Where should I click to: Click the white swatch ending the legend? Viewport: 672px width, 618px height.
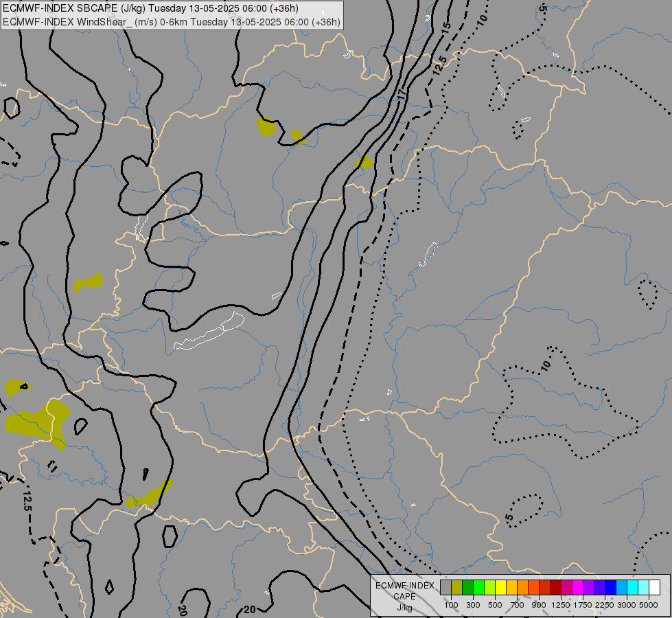pyautogui.click(x=654, y=587)
